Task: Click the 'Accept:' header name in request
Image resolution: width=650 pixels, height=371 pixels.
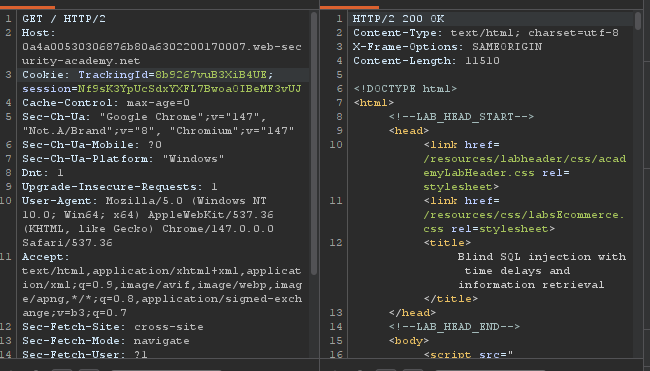Action: [46, 257]
